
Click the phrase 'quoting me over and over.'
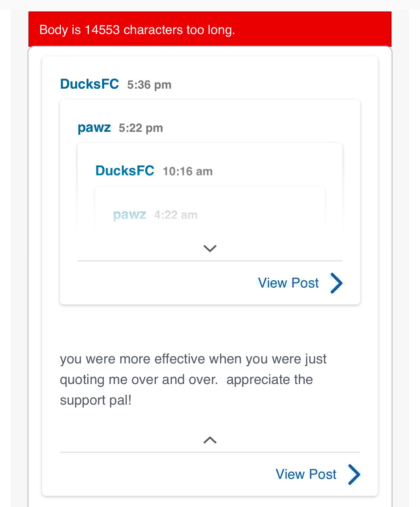point(139,380)
